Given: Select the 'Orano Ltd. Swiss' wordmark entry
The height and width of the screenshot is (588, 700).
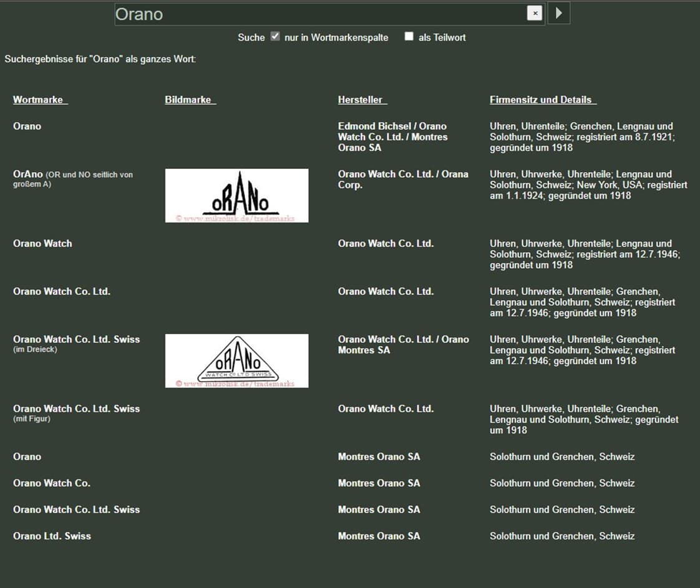Looking at the screenshot, I should tap(52, 536).
